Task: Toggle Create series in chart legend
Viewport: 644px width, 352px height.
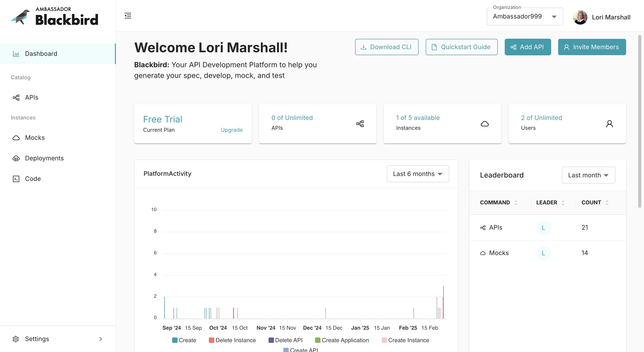Action: click(184, 340)
